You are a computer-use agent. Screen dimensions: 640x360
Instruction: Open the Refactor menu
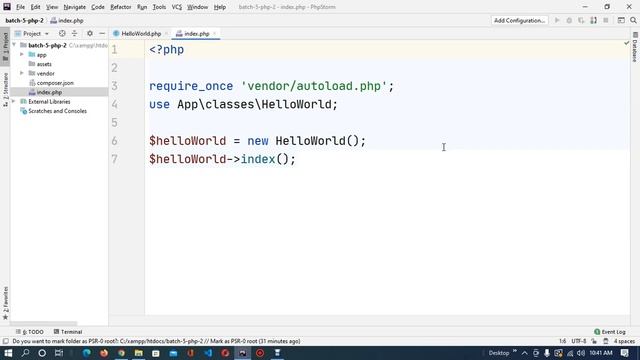(x=121, y=7)
